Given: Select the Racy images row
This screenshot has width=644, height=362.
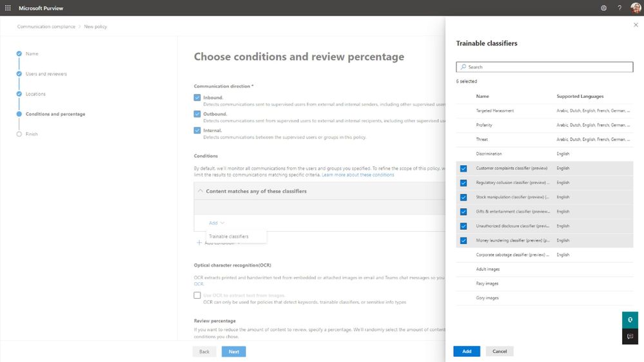Looking at the screenshot, I should (x=544, y=283).
